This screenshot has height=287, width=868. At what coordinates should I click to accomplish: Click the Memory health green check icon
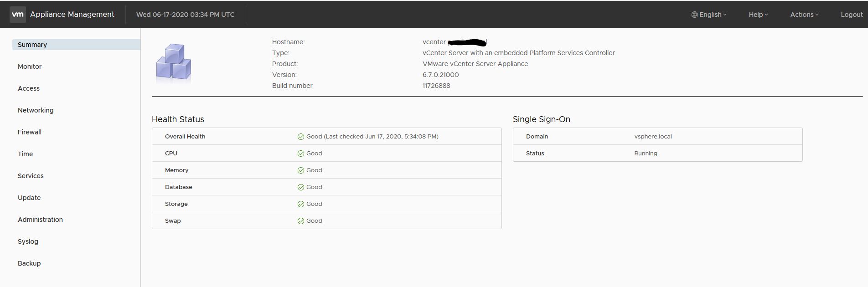coord(301,170)
